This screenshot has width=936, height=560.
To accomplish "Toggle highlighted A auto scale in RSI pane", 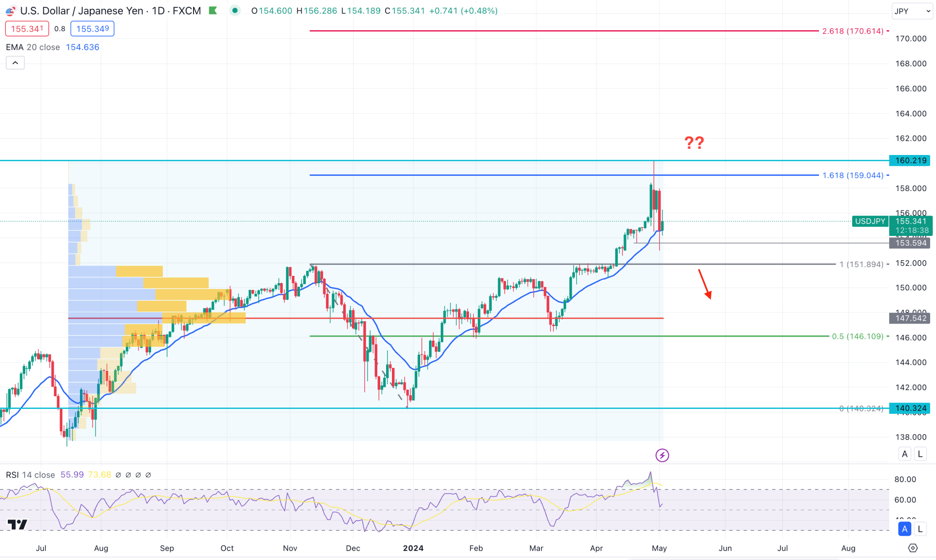I will [x=905, y=529].
